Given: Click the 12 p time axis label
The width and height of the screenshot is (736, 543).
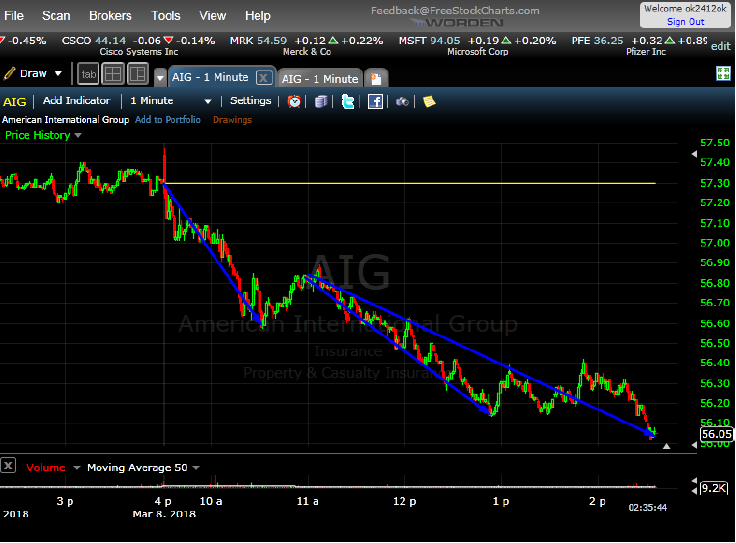Looking at the screenshot, I should tap(404, 501).
